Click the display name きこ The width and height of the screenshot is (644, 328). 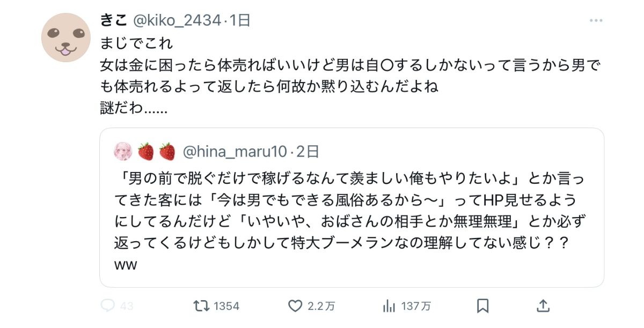(113, 20)
